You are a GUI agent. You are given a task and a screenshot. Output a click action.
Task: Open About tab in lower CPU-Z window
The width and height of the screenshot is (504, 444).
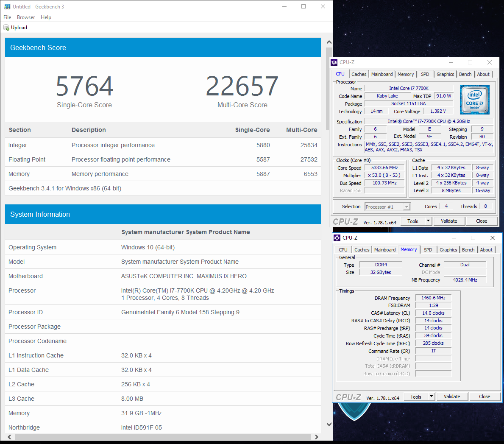click(x=486, y=250)
